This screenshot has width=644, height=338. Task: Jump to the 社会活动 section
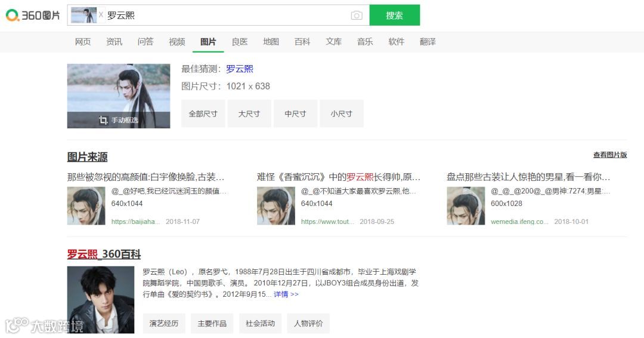coord(260,323)
